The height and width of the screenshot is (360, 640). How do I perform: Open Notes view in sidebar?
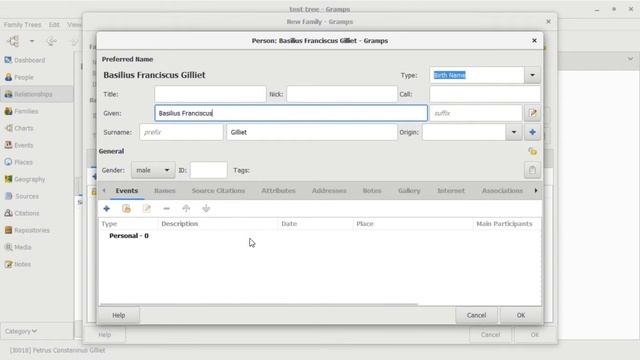pos(18,264)
